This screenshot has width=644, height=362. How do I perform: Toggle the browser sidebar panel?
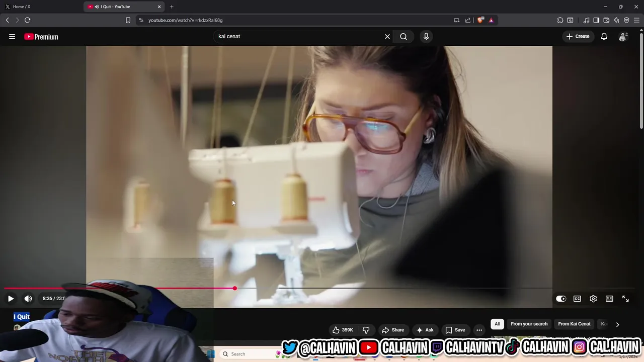pos(596,20)
